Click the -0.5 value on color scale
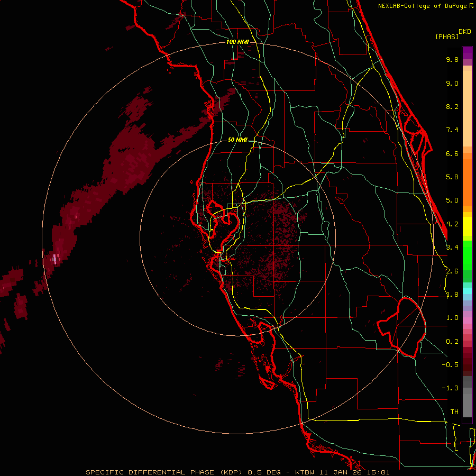The image size is (476, 476). (450, 365)
